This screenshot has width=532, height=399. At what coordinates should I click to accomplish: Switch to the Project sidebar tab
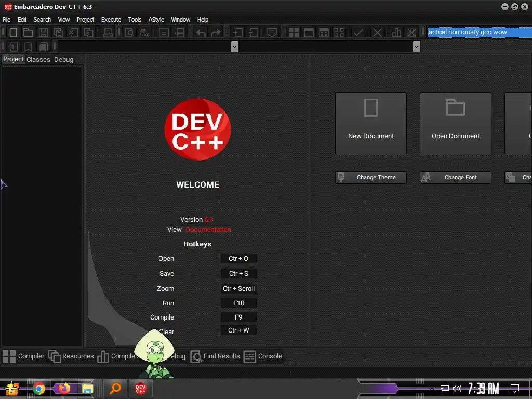(x=13, y=59)
